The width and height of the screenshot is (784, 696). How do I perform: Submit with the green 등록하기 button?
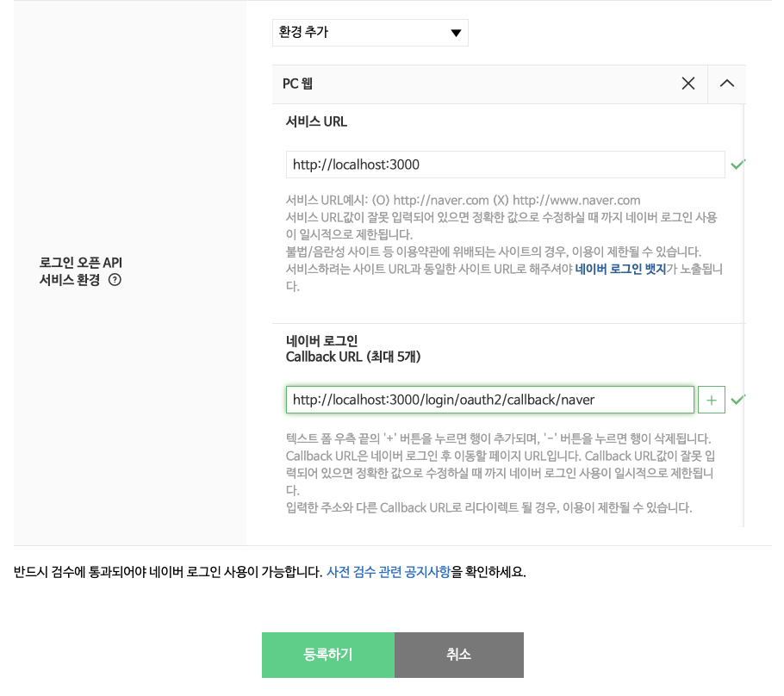coord(328,655)
